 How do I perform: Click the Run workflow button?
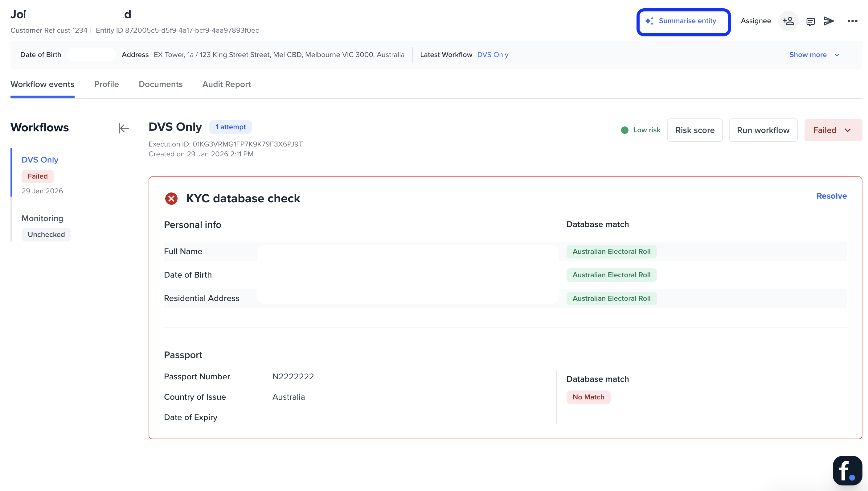pos(763,130)
